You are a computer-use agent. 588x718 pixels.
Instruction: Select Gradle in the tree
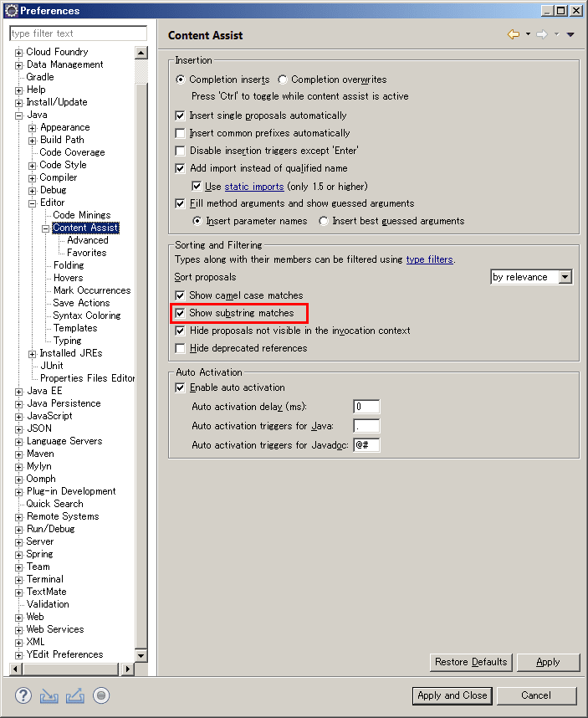coord(40,77)
